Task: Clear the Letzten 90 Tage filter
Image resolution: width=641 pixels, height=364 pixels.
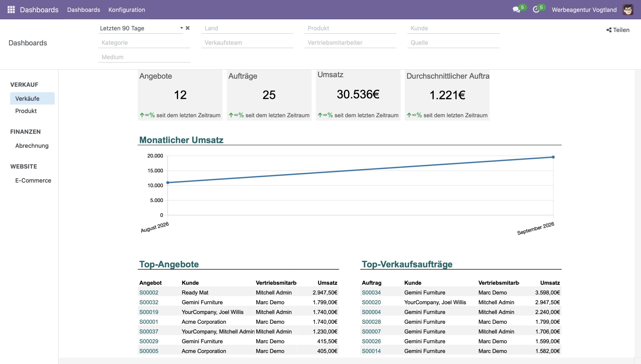Action: (x=188, y=28)
